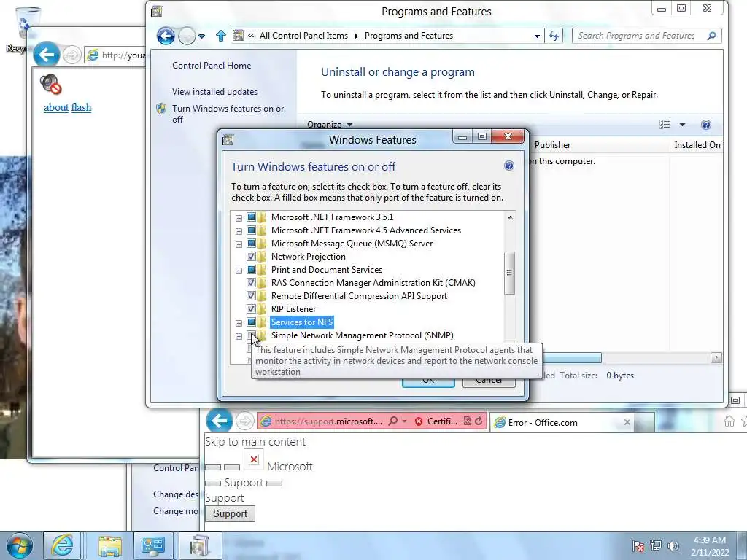The height and width of the screenshot is (560, 747).
Task: Click scroll up arrow in features list
Action: pyautogui.click(x=510, y=217)
